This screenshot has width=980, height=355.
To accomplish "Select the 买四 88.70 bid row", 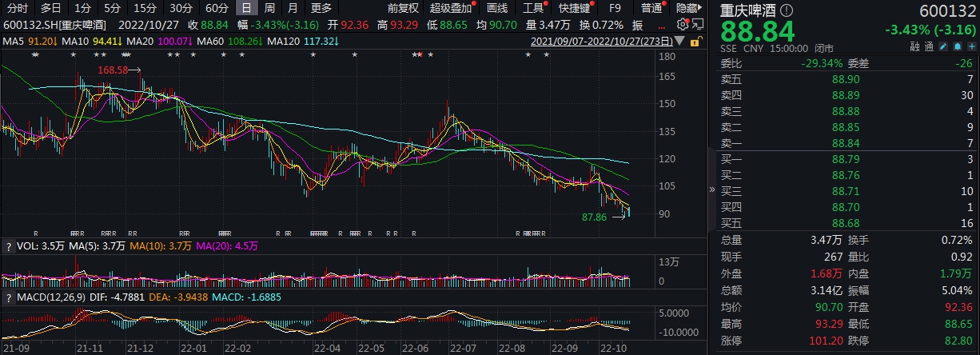I will (847, 208).
